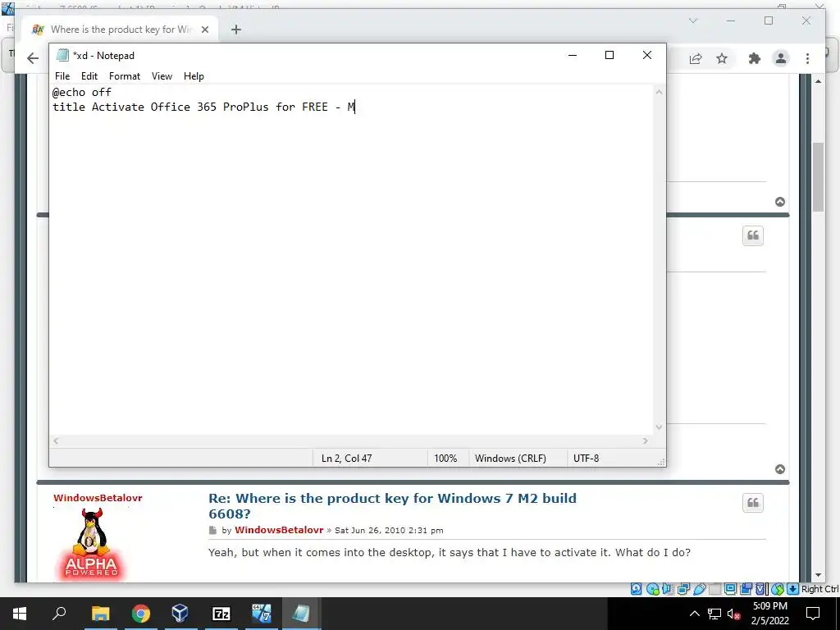This screenshot has width=840, height=630.
Task: Click the VirtualBox optical disk status icon
Action: (x=652, y=589)
